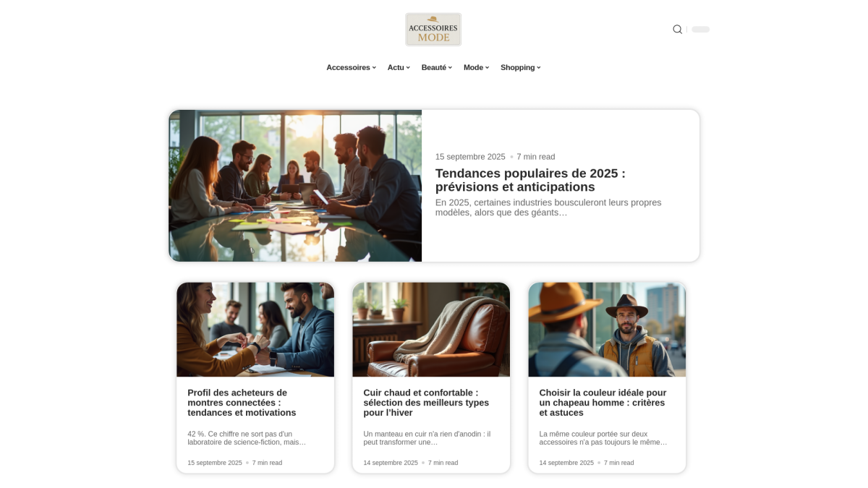Open article Tendances populaires de 2025
The image size is (868, 488).
click(530, 180)
